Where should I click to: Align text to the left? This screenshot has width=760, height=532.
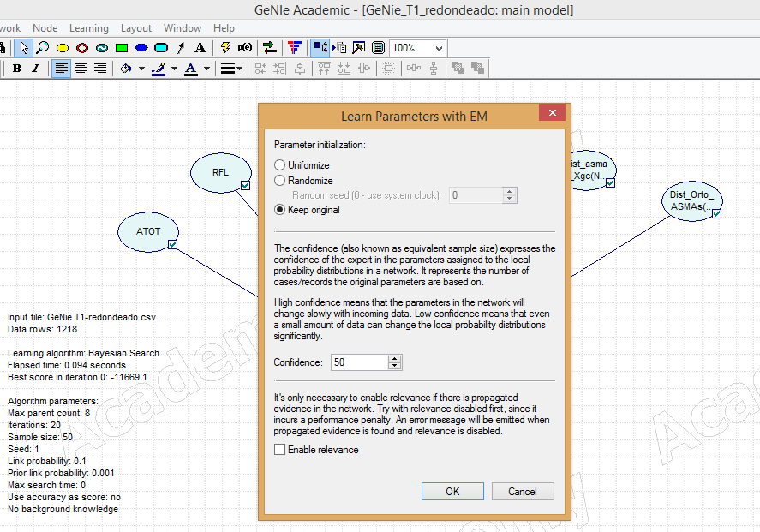pos(61,69)
